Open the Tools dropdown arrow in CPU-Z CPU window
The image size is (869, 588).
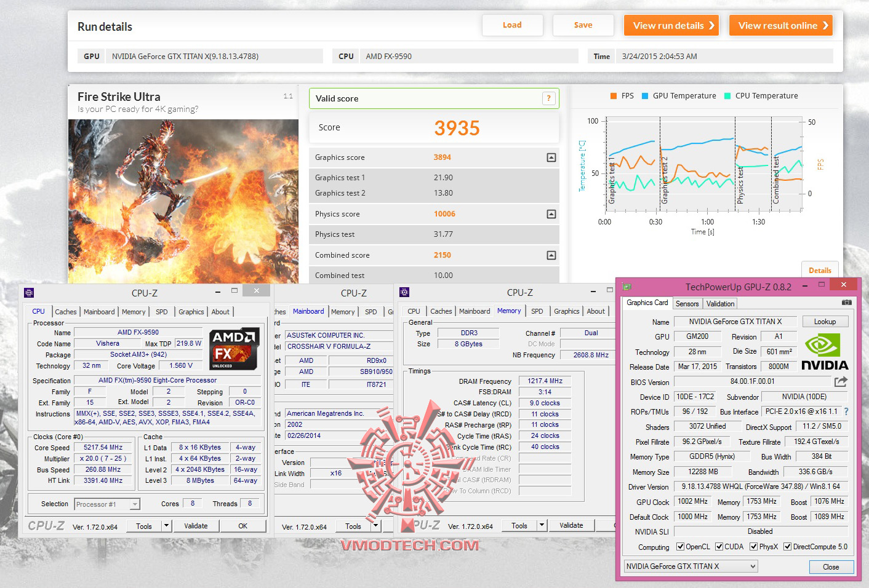(x=166, y=526)
